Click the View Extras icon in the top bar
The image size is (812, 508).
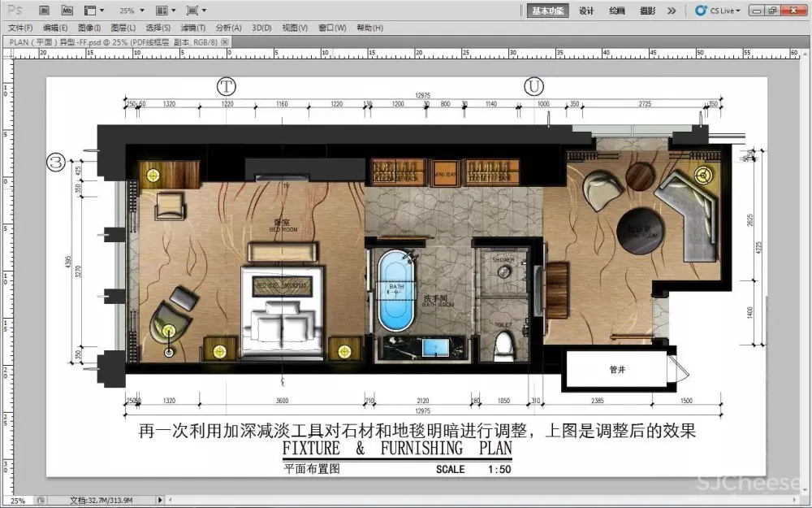coord(90,11)
